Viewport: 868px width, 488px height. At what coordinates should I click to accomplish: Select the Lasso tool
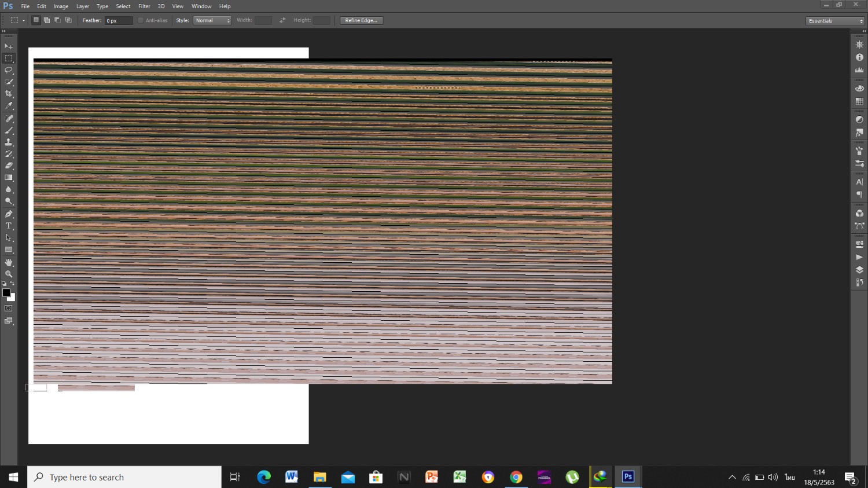click(9, 70)
